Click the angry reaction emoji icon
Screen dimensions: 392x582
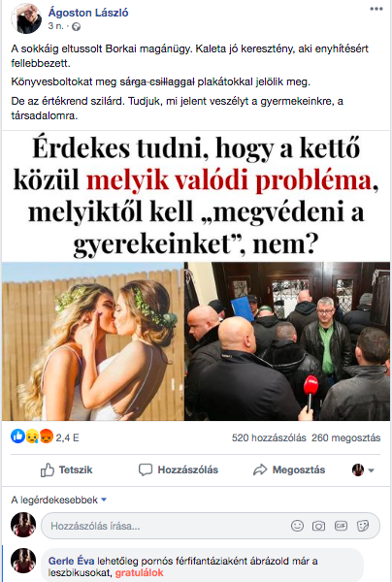point(46,436)
